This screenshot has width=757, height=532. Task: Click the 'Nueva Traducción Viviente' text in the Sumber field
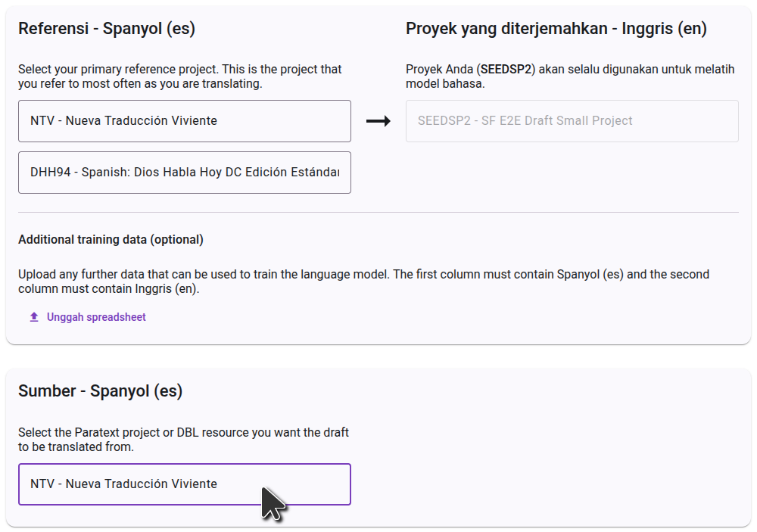click(142, 484)
